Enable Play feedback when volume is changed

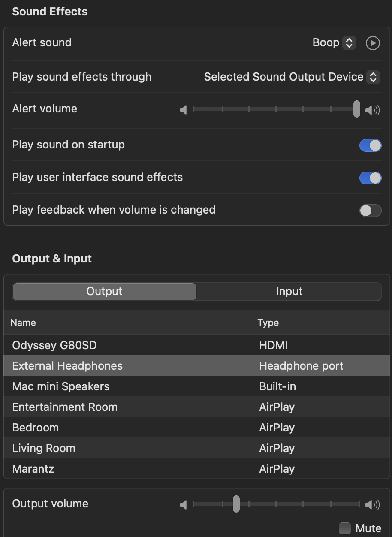coord(370,211)
